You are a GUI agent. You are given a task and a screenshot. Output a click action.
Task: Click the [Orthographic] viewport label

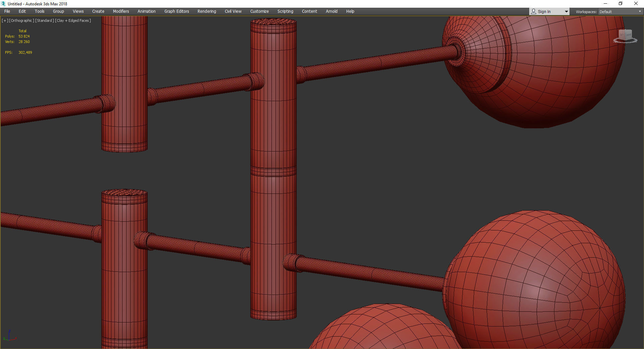click(21, 20)
